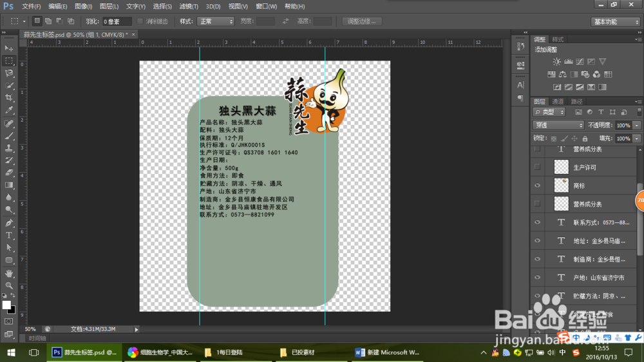Switch to the 路径 tab
The height and width of the screenshot is (362, 644).
click(x=576, y=102)
